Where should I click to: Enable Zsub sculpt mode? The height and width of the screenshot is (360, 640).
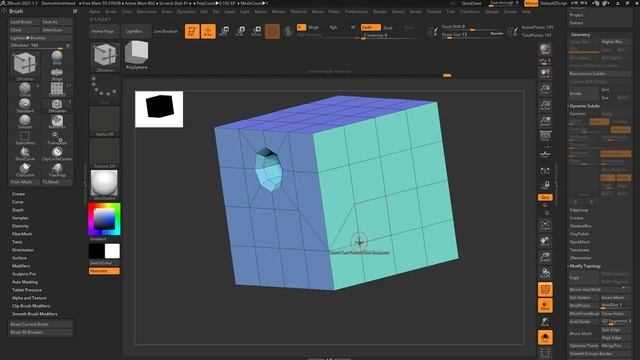pyautogui.click(x=388, y=27)
